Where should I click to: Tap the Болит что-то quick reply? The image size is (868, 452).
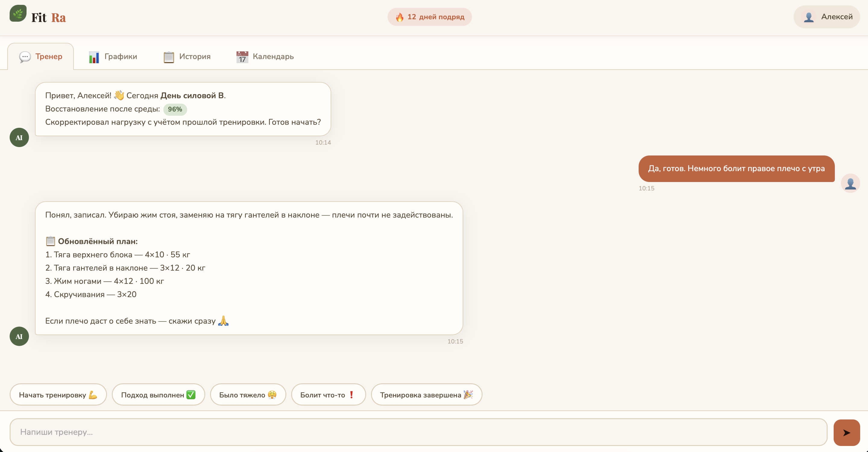(x=329, y=395)
